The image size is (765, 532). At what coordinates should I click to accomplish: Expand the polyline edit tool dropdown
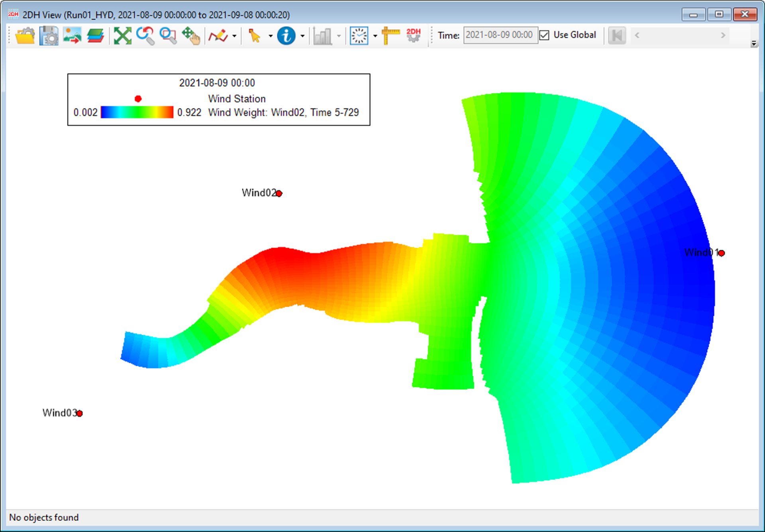[235, 36]
